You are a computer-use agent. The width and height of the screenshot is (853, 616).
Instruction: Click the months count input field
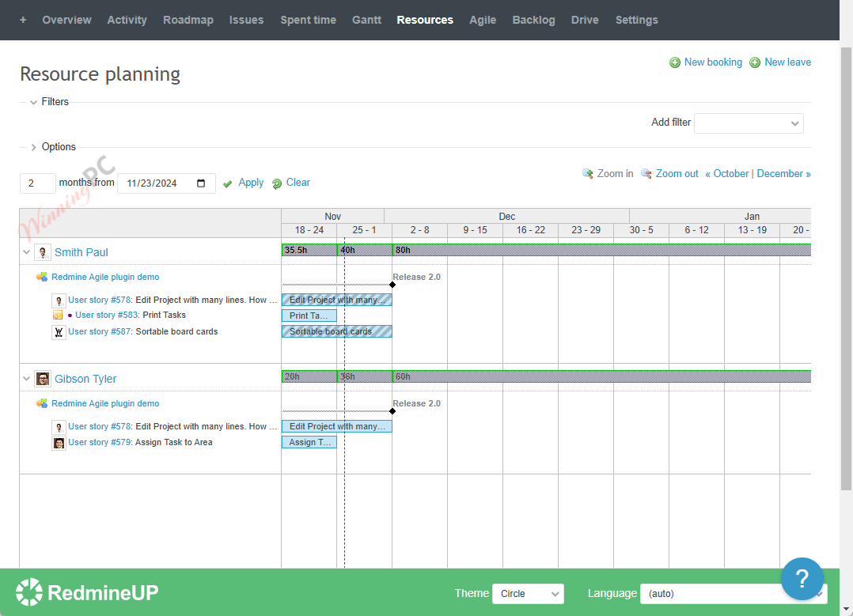pos(37,183)
